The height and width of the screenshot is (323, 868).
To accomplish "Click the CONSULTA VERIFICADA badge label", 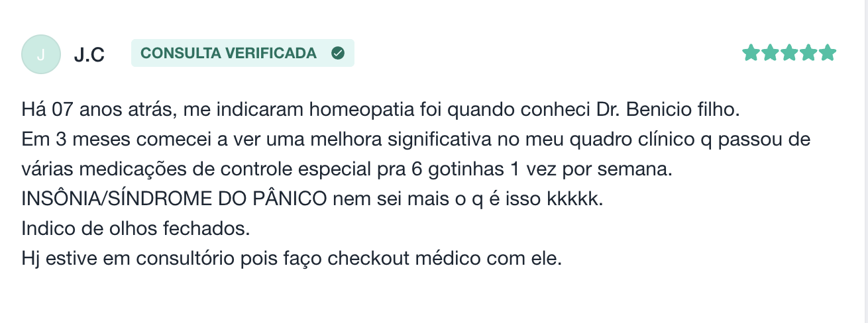I will (229, 53).
